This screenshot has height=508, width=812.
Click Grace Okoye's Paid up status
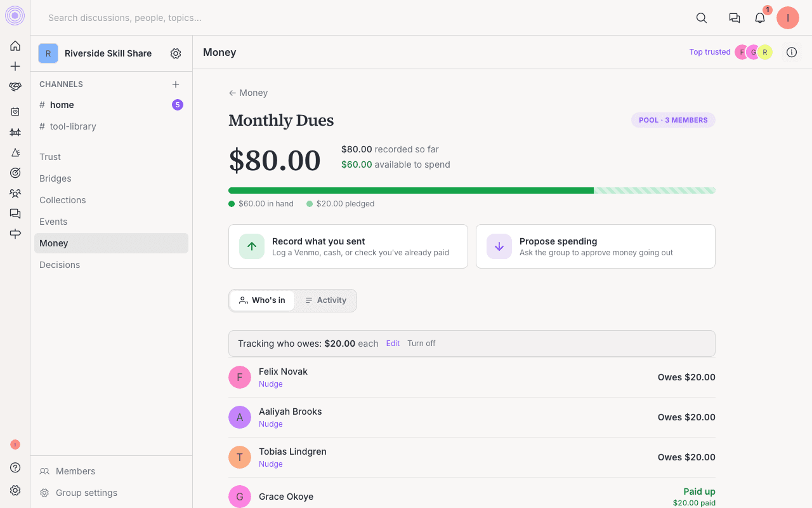click(700, 491)
